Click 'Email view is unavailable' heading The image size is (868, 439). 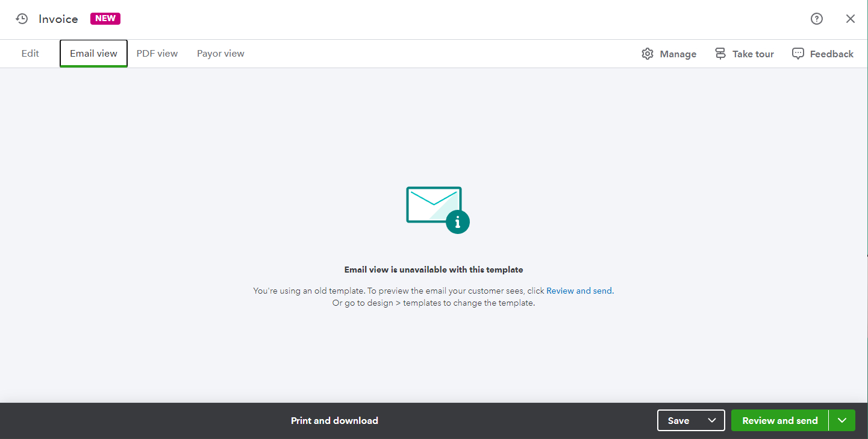tap(434, 270)
